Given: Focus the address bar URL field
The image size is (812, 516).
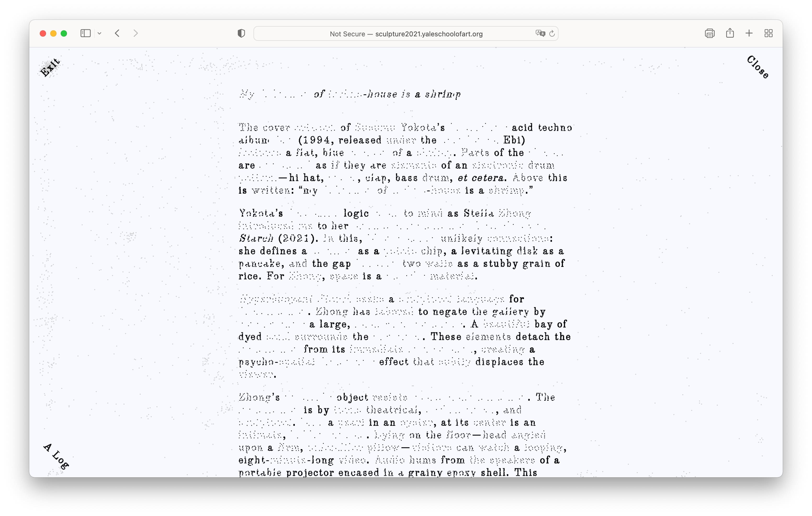Looking at the screenshot, I should click(406, 34).
